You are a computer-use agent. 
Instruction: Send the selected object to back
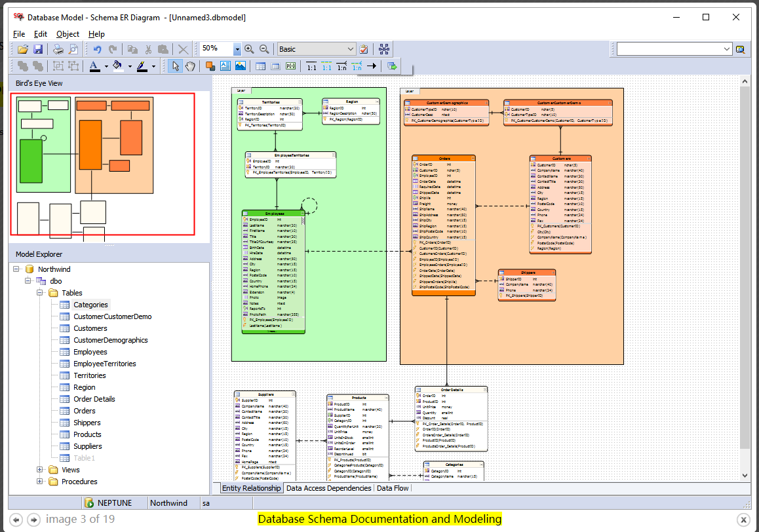38,66
